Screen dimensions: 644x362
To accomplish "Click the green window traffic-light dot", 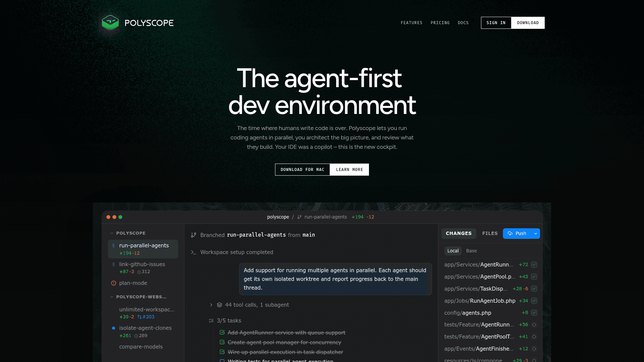I will (x=120, y=217).
